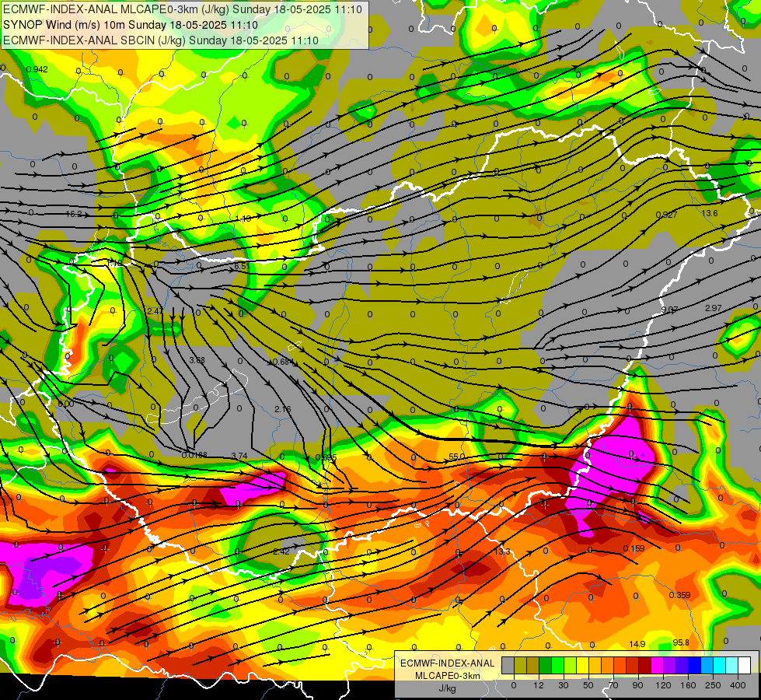Click the dark red legend swatch
The height and width of the screenshot is (700, 761).
644,665
